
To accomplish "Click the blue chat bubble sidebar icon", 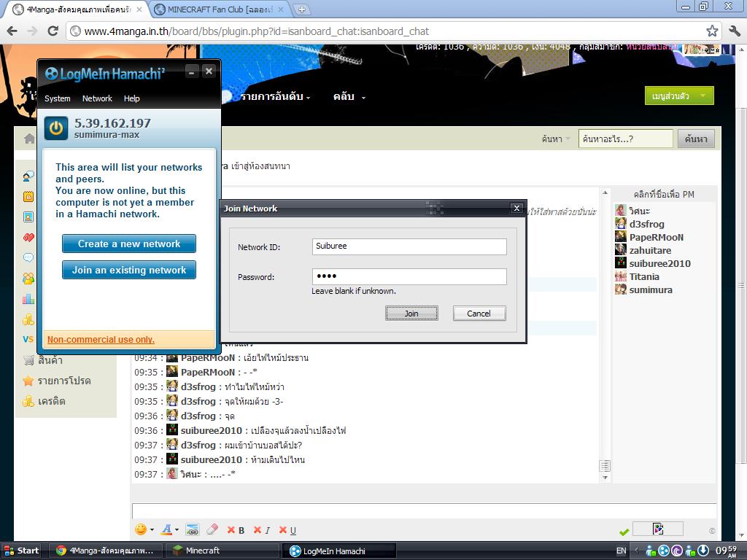I will coord(28,258).
